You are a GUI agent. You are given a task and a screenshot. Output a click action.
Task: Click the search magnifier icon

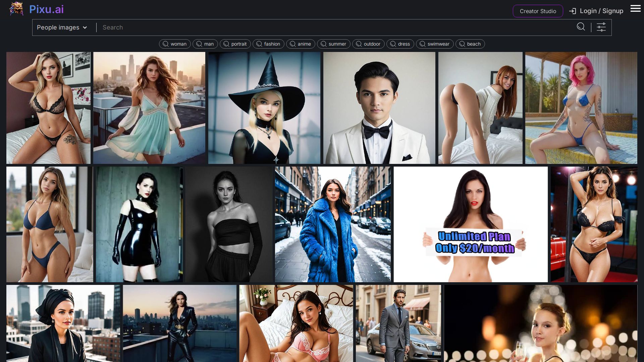pyautogui.click(x=581, y=27)
